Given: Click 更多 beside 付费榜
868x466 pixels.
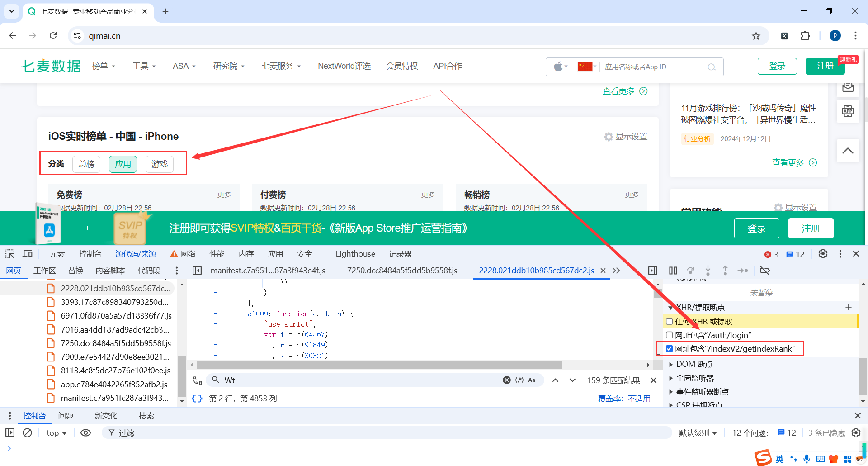Looking at the screenshot, I should 428,195.
